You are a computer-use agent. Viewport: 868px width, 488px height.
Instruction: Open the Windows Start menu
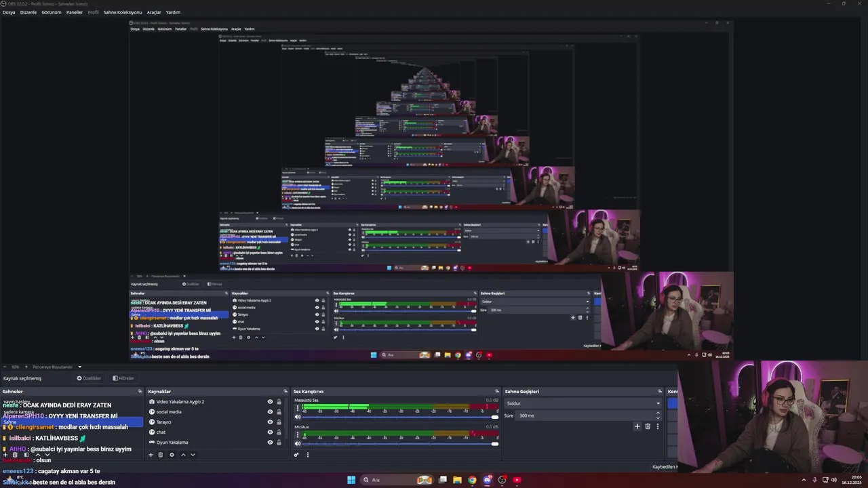click(351, 480)
